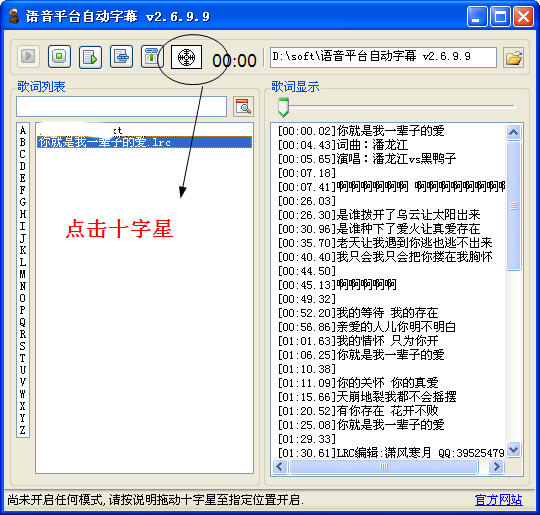Screen dimensions: 540x515
Task: Click letter A in alphabet index
Action: coord(23,131)
